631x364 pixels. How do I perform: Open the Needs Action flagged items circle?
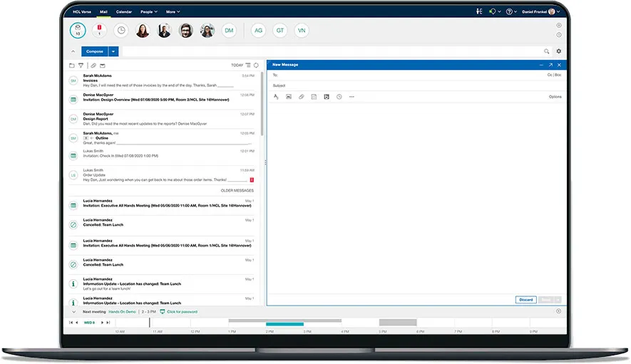(99, 31)
